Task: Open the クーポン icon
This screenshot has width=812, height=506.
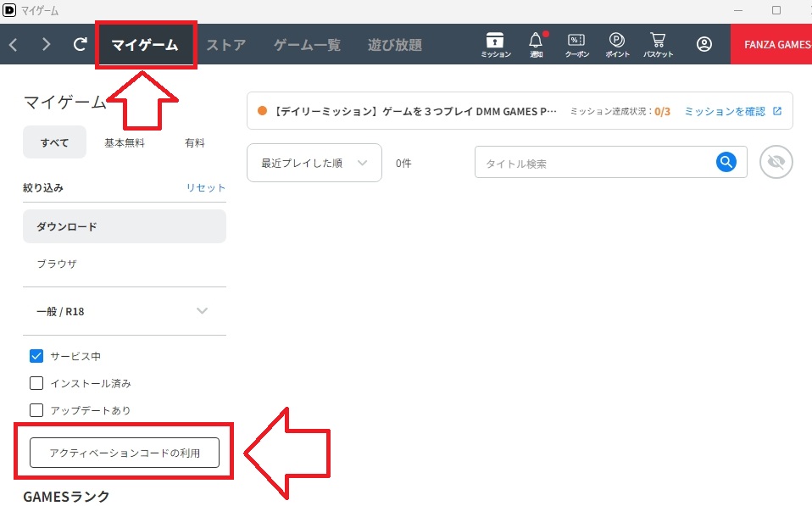Action: click(576, 45)
